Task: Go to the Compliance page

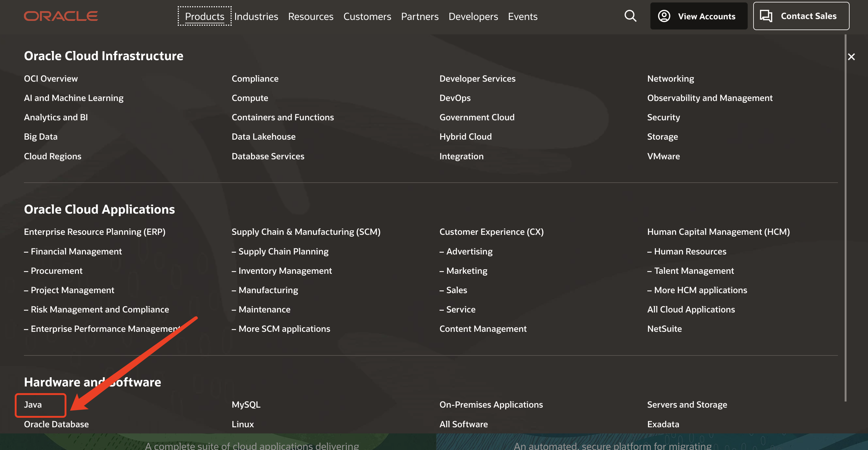Action: pyautogui.click(x=255, y=79)
